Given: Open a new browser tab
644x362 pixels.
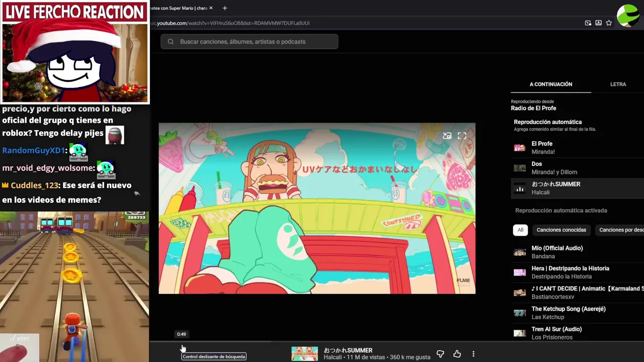Looking at the screenshot, I should (x=225, y=8).
